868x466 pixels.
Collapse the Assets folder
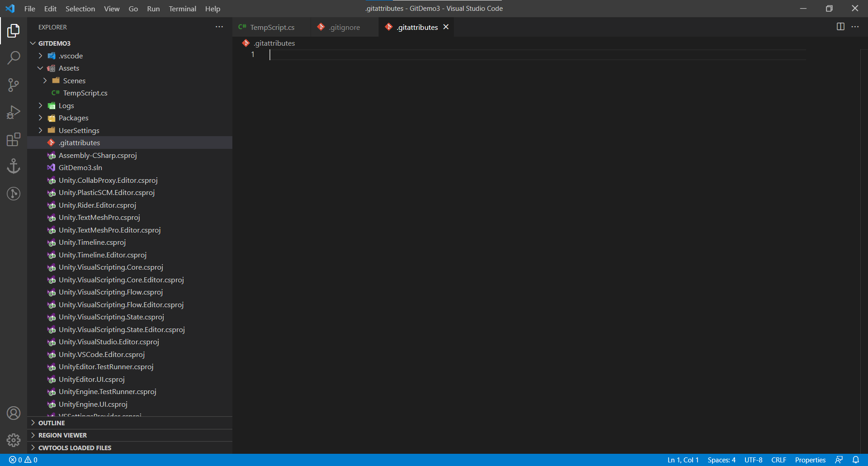40,68
